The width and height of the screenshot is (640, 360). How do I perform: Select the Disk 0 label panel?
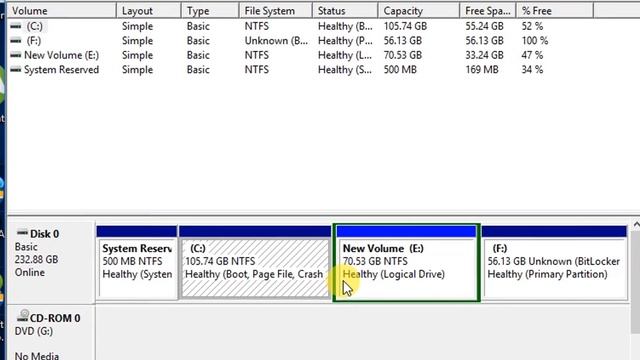[51, 262]
